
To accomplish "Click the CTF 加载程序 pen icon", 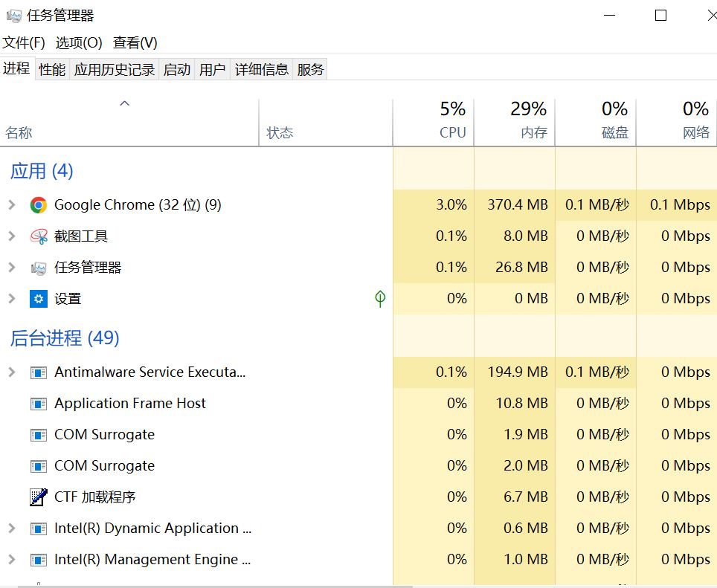I will [x=39, y=497].
